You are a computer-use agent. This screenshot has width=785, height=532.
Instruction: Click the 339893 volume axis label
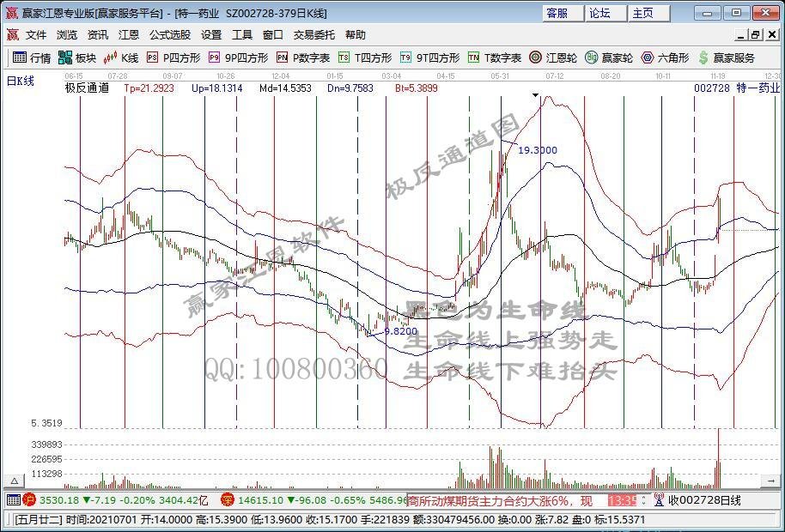[x=46, y=444]
